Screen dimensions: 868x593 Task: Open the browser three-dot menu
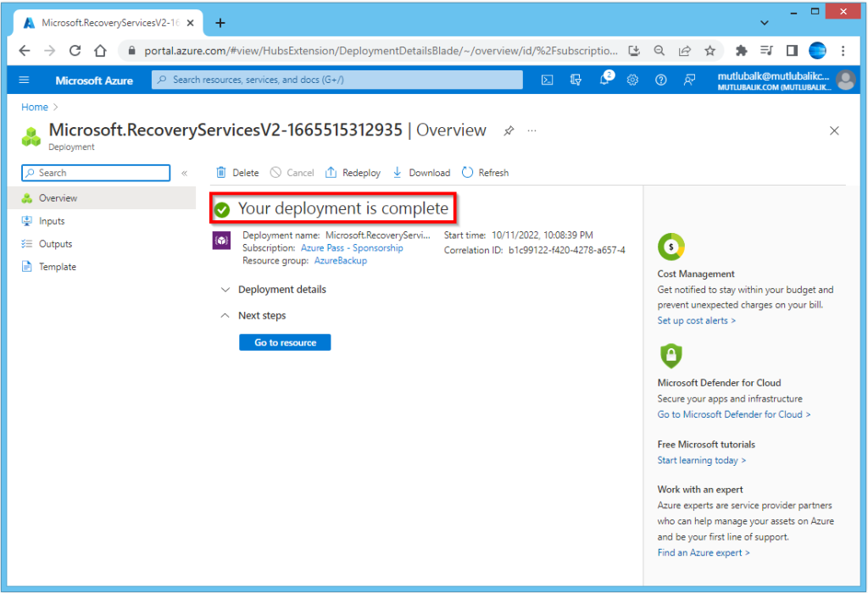[843, 51]
